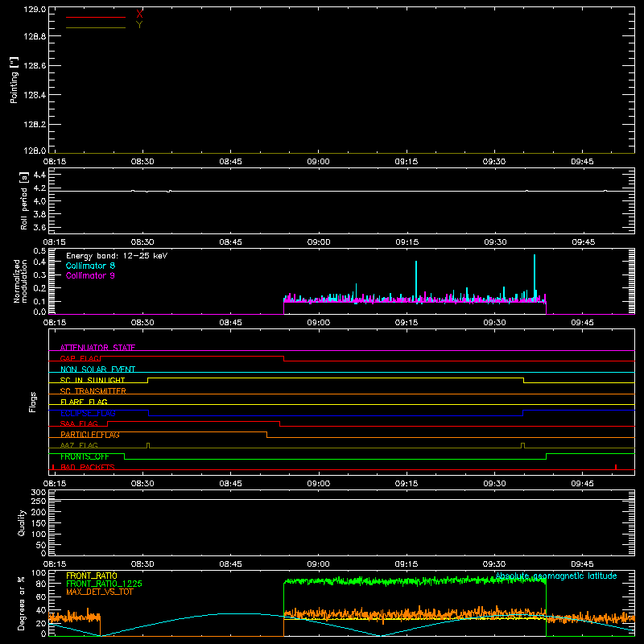
Task: Click the 09:15 label under modulation plot
Action: click(x=407, y=323)
